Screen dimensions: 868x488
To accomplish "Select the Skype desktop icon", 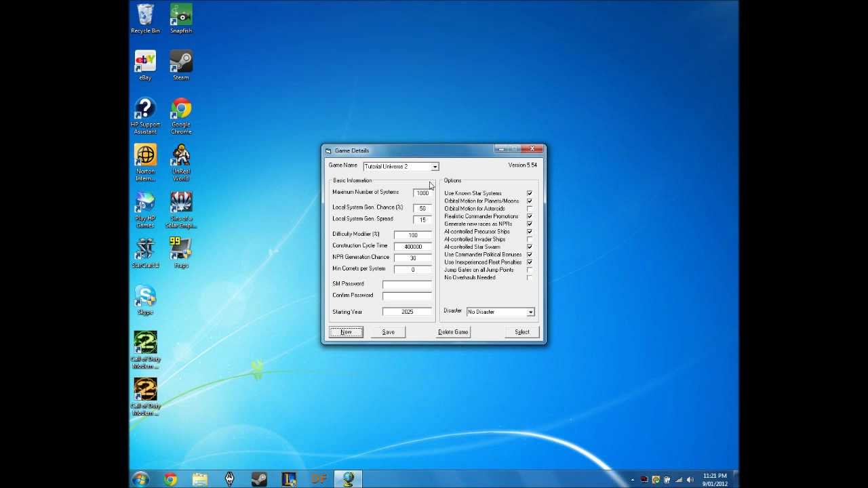I will 145,300.
